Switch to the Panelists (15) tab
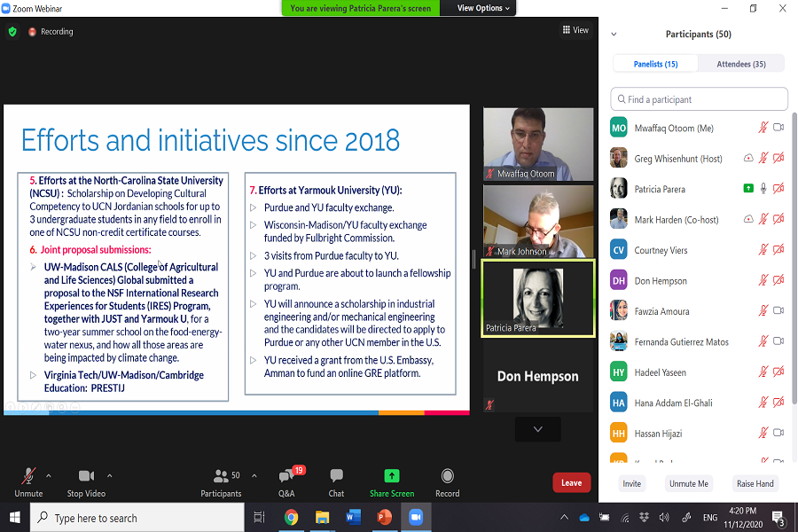Screen dimensions: 798x532 [655, 64]
